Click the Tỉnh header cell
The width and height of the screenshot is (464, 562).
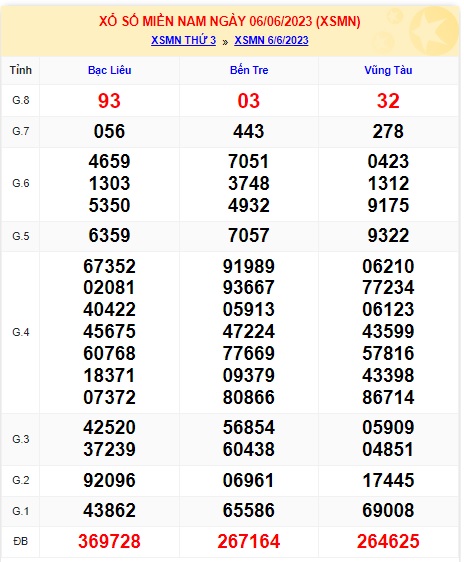point(20,70)
